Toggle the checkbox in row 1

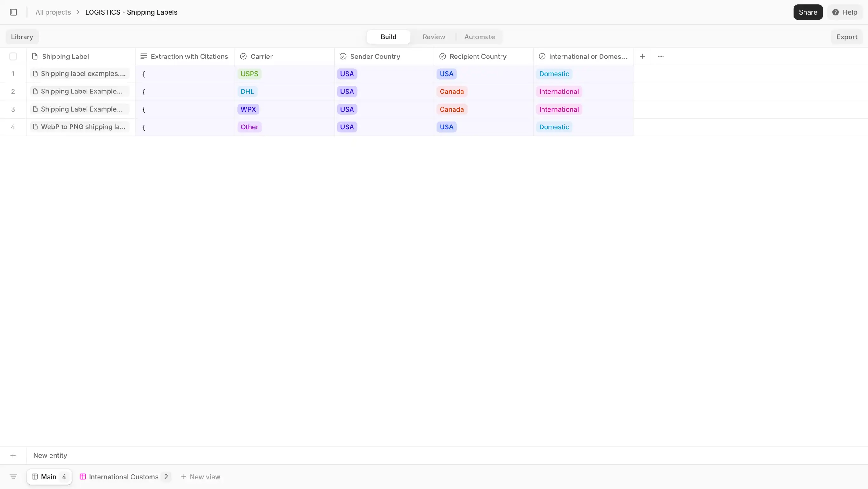click(13, 73)
